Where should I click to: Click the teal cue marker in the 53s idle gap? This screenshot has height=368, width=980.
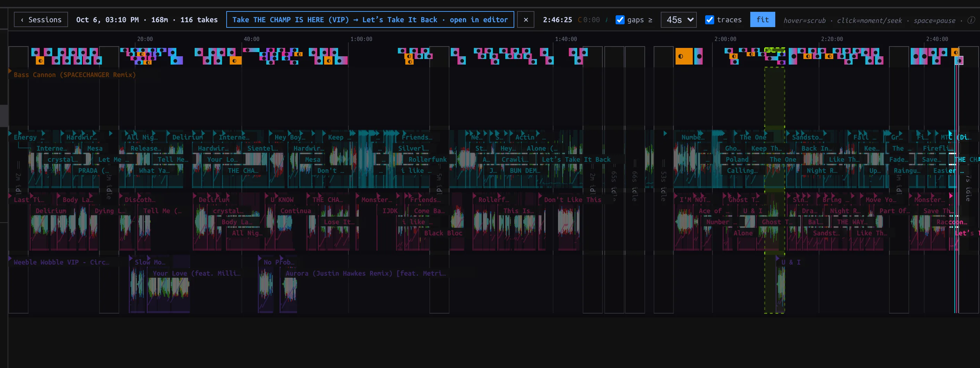coord(665,134)
